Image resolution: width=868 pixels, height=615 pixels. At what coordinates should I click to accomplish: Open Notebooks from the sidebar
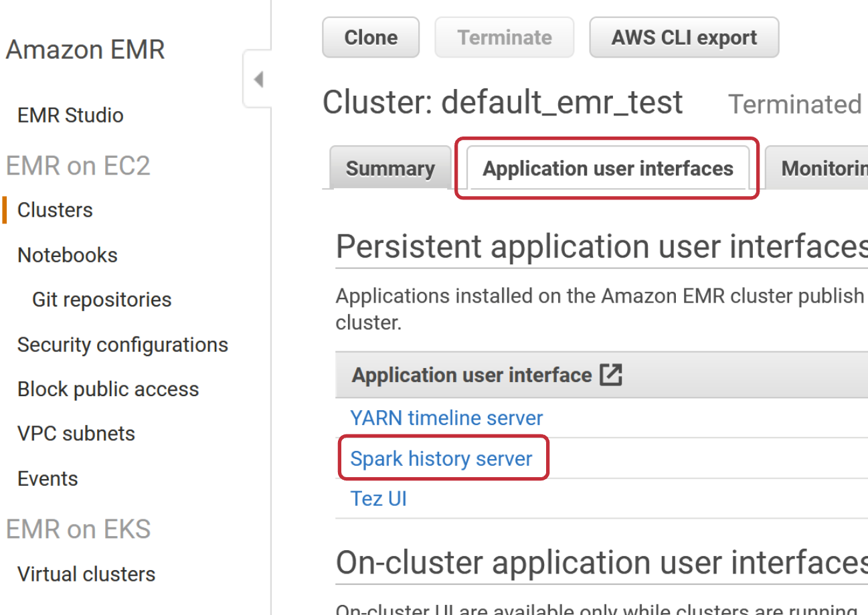click(67, 255)
